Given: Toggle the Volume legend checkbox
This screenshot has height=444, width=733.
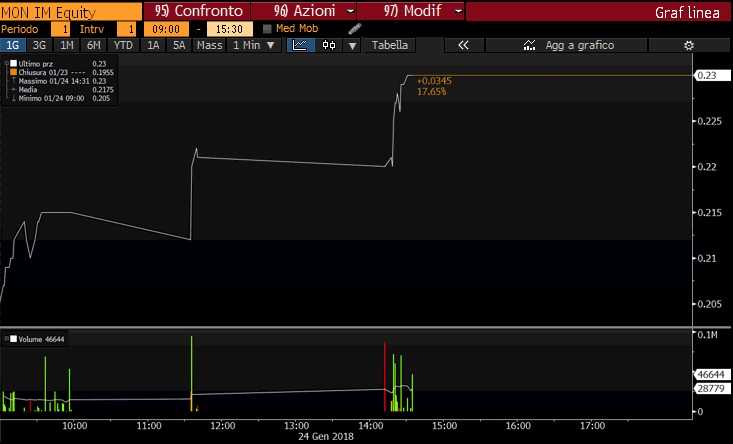Looking at the screenshot, I should point(14,339).
